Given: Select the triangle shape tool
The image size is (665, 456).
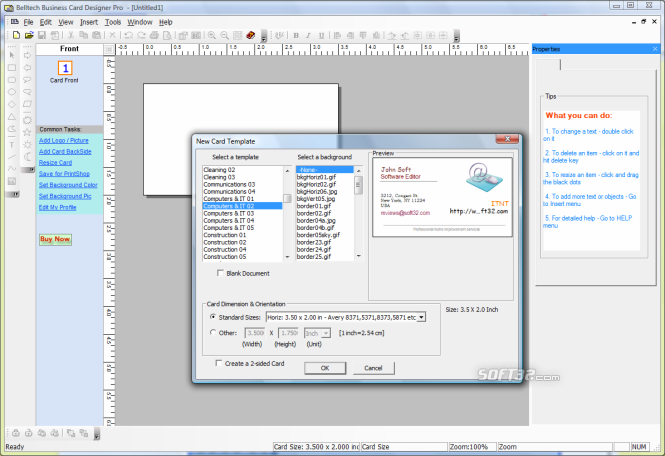Looking at the screenshot, I should [x=12, y=117].
